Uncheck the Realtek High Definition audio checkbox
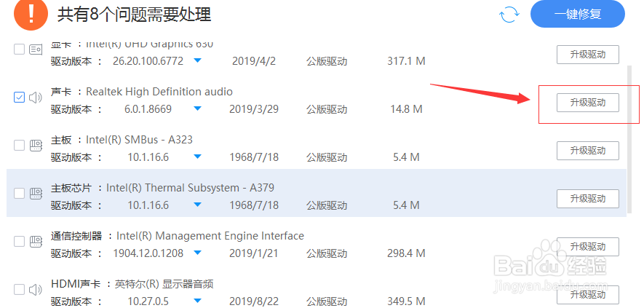This screenshot has height=308, width=644. point(20,98)
